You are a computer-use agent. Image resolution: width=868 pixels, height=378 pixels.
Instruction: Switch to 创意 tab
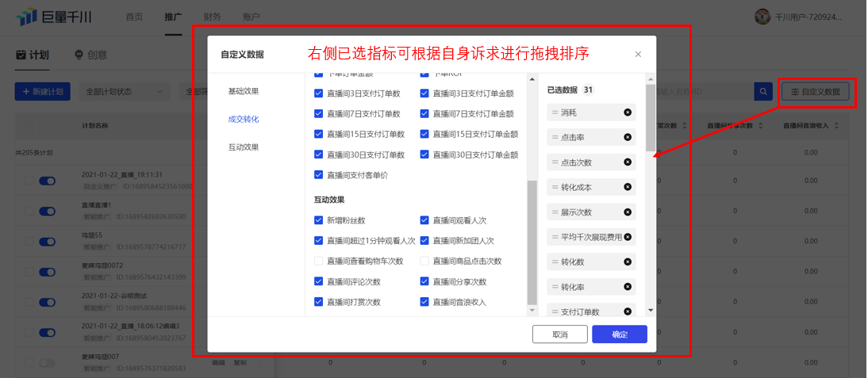click(90, 55)
